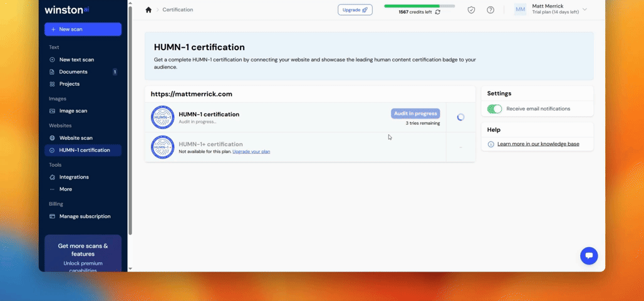Viewport: 644px width, 301px height.
Task: Open help via question mark icon
Action: 491,10
